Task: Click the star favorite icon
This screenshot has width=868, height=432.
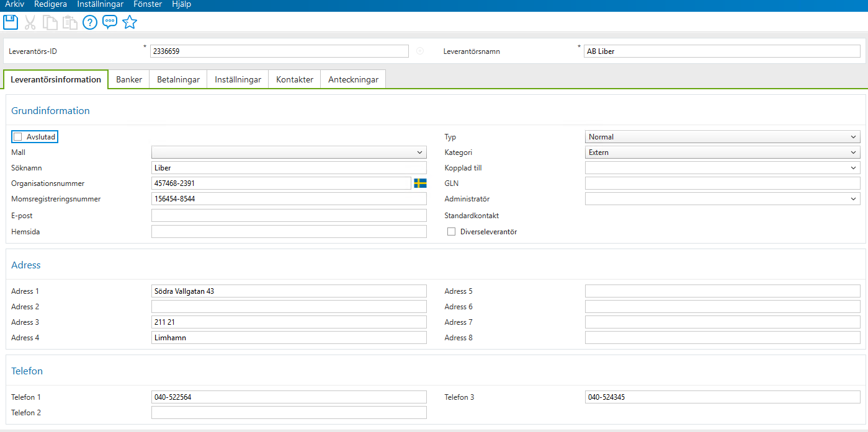Action: (130, 22)
